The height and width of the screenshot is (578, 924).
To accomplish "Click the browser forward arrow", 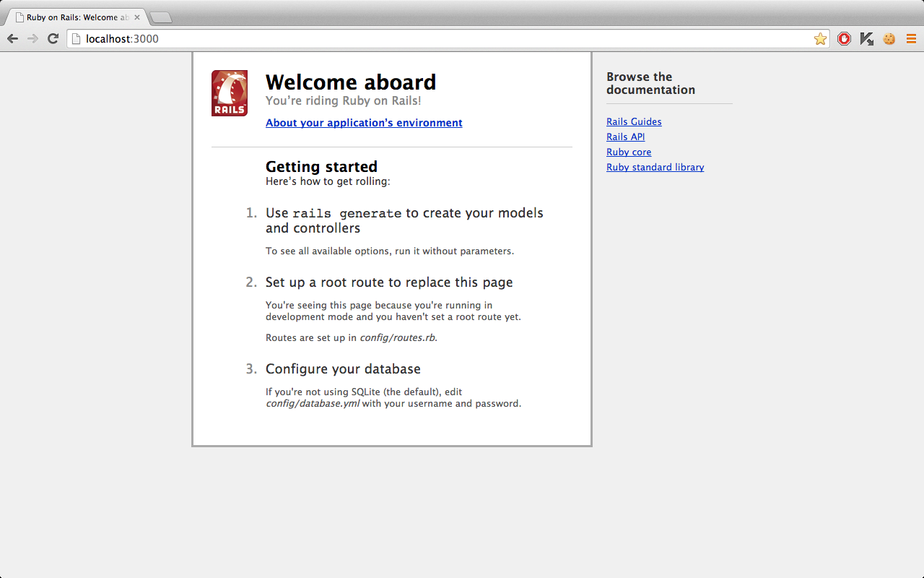I will (x=32, y=39).
